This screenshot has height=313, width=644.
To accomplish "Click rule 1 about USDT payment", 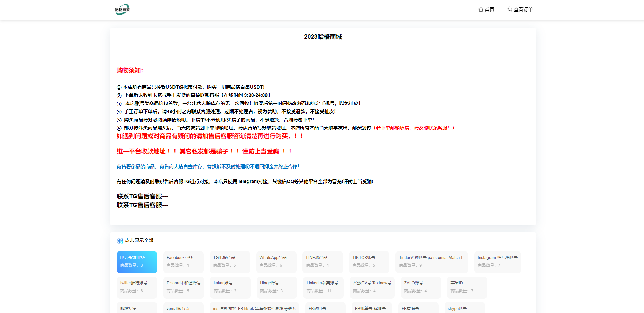I will pyautogui.click(x=191, y=87).
